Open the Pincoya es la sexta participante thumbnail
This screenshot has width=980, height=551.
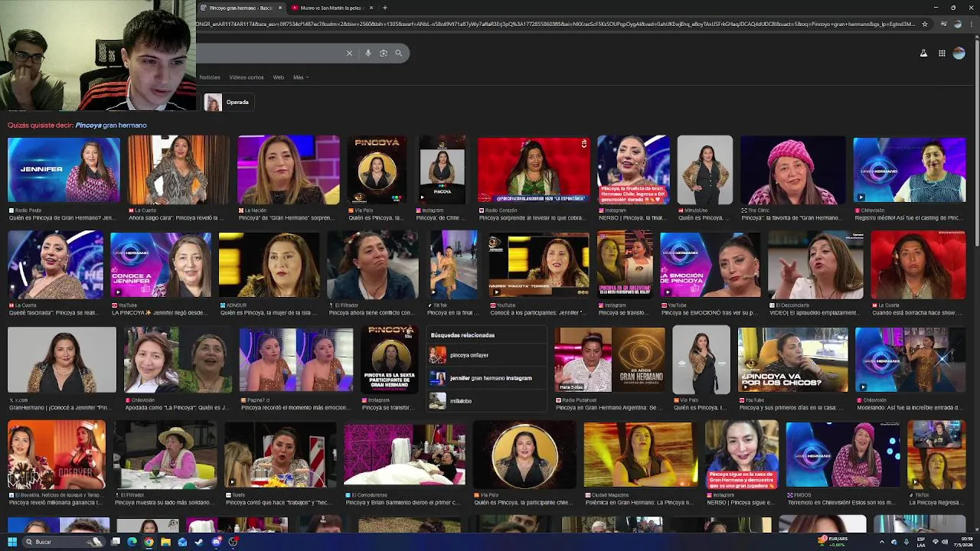point(390,360)
